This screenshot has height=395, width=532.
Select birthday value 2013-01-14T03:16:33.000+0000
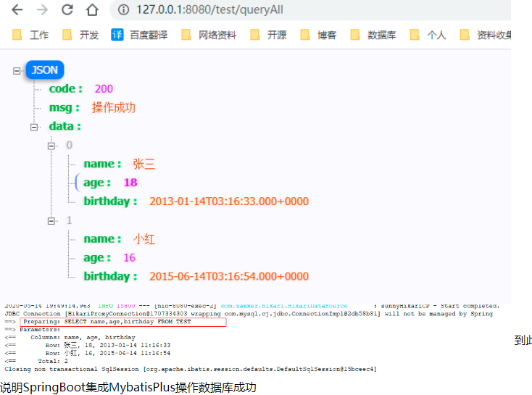point(229,201)
